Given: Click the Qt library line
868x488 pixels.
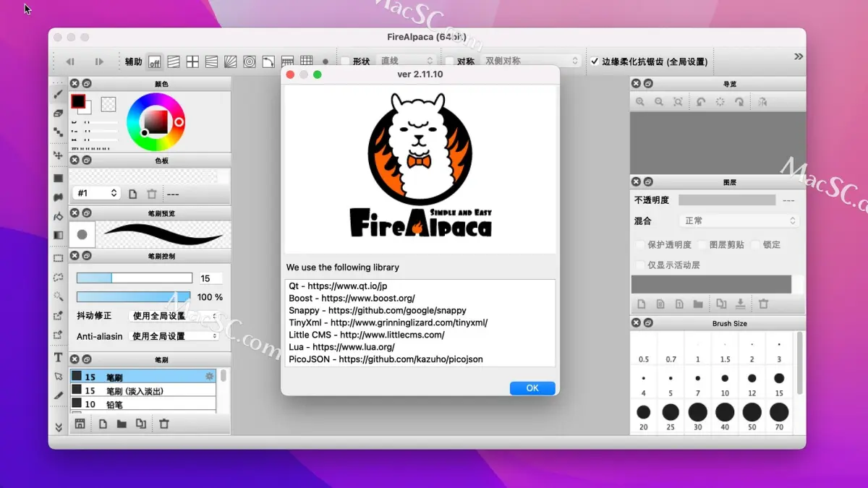Looking at the screenshot, I should (338, 286).
